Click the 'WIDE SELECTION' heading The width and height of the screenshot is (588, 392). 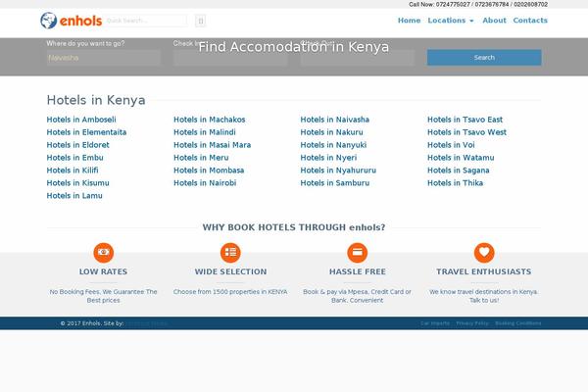[230, 271]
